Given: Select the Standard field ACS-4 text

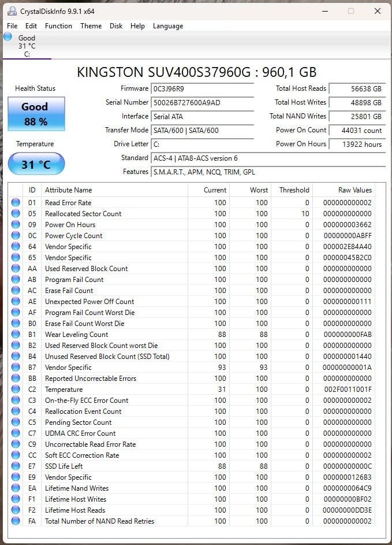Looking at the screenshot, I should (268, 158).
